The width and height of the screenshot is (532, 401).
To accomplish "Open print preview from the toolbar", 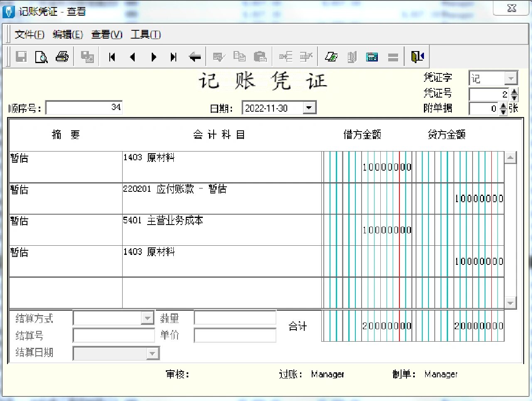I will 41,56.
